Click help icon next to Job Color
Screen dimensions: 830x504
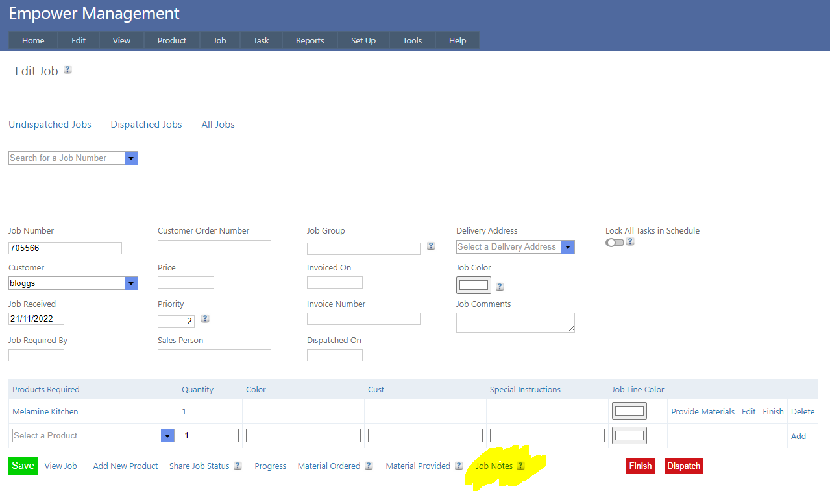pyautogui.click(x=500, y=287)
